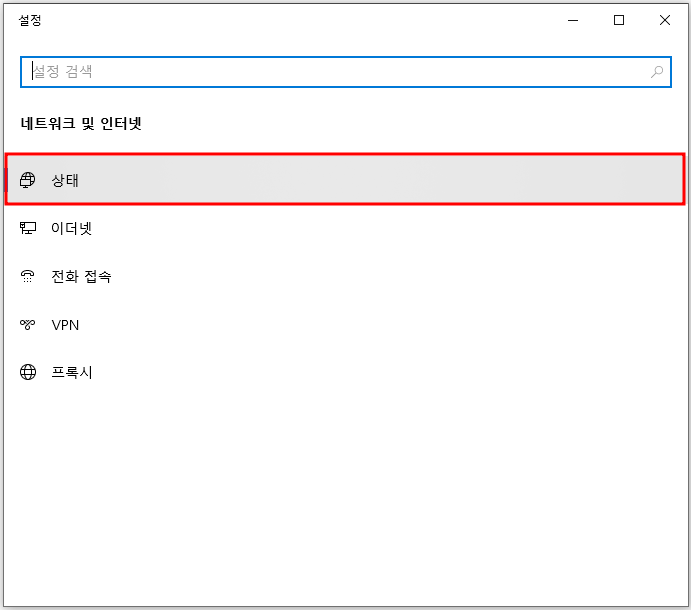Image resolution: width=691 pixels, height=610 pixels.
Task: Click the 설정 window title
Action: pyautogui.click(x=30, y=20)
